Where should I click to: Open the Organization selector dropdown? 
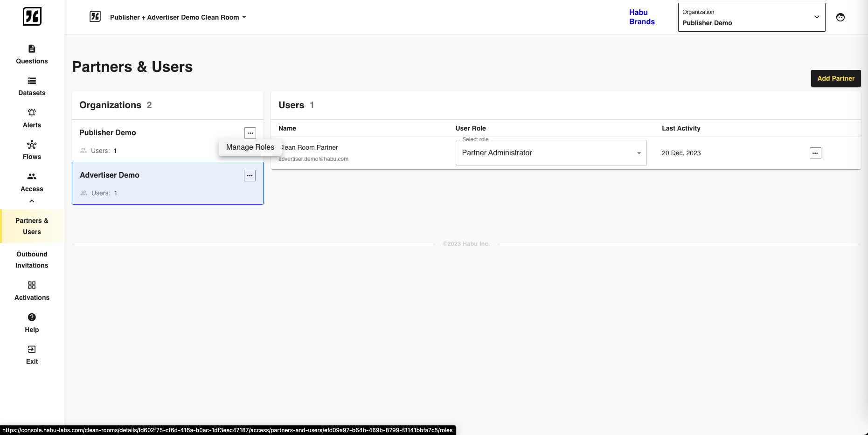coord(751,17)
